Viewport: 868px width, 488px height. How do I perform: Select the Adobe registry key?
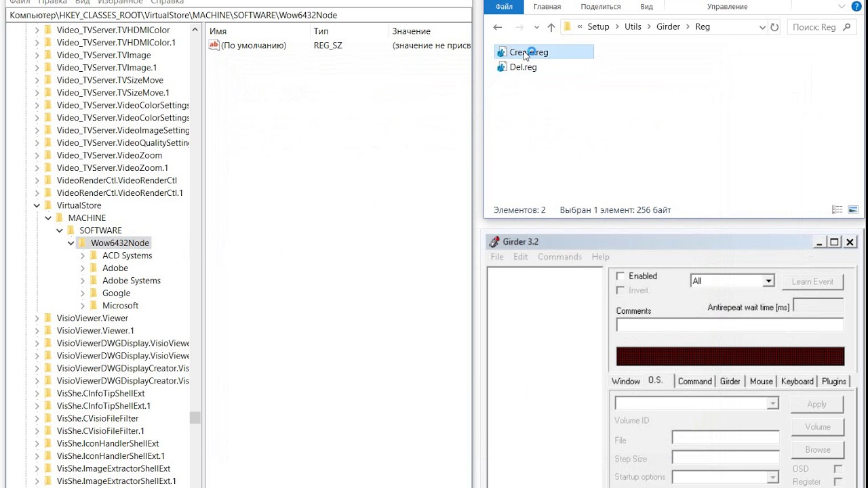[x=115, y=268]
